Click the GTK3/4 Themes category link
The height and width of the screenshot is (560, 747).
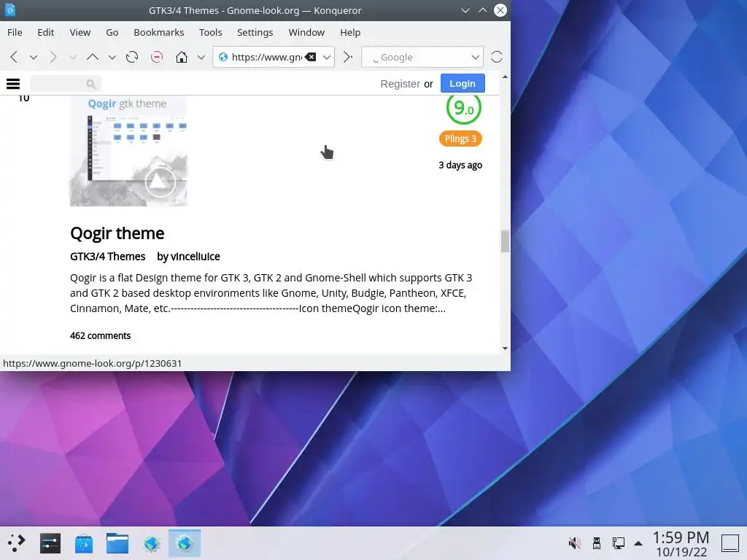(108, 256)
